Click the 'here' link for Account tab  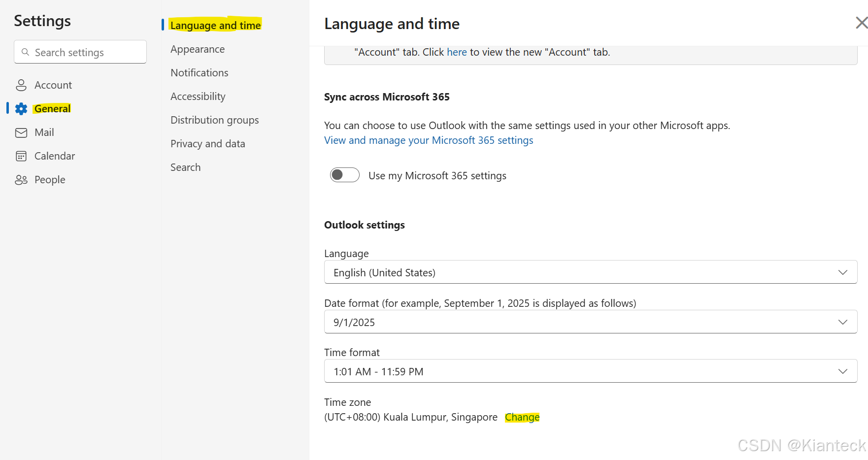457,52
